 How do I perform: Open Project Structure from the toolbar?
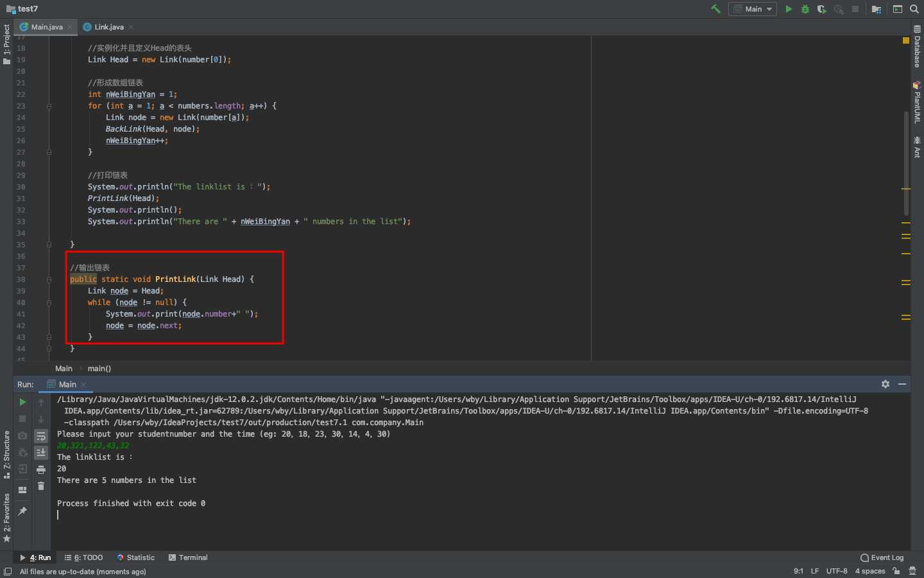(876, 9)
